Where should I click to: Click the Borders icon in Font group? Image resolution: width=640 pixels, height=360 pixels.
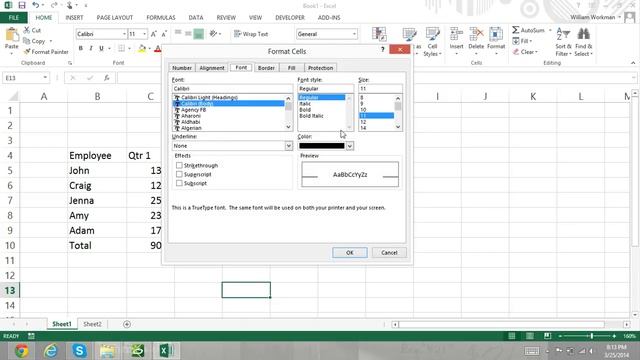pos(122,49)
